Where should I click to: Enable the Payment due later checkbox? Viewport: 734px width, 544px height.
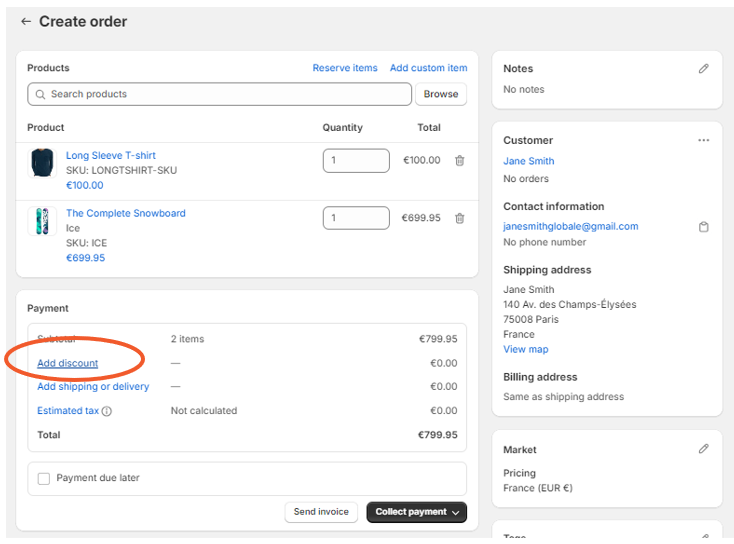[x=44, y=479]
